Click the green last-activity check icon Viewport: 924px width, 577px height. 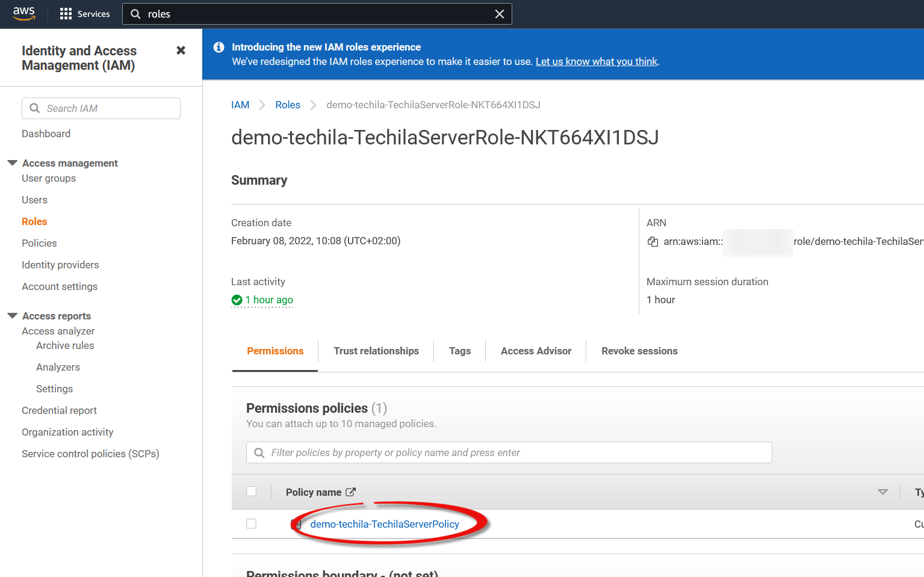pos(237,300)
